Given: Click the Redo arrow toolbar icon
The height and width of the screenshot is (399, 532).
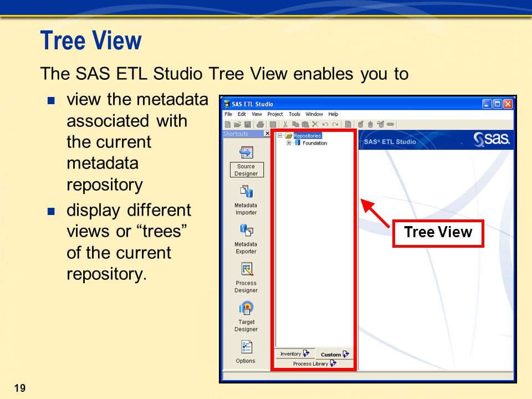Looking at the screenshot, I should 335,125.
